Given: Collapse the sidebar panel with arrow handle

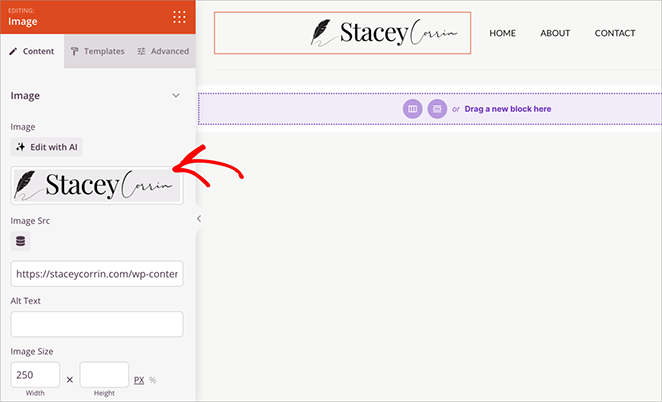Looking at the screenshot, I should (x=198, y=218).
